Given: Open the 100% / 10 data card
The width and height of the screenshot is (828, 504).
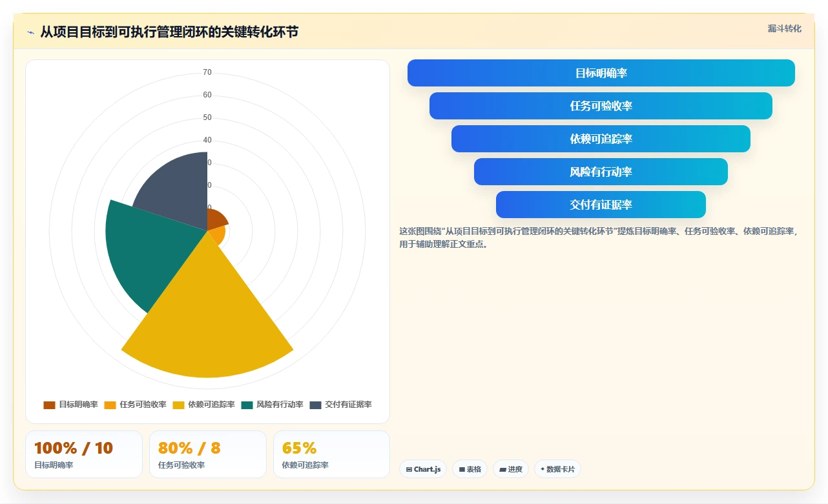Looking at the screenshot, I should point(84,454).
